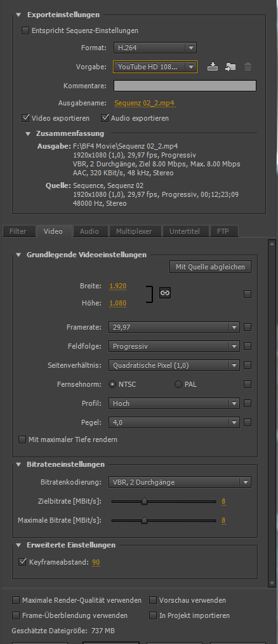Image resolution: width=278 pixels, height=644 pixels.
Task: Open the FTP tab
Action: click(223, 231)
